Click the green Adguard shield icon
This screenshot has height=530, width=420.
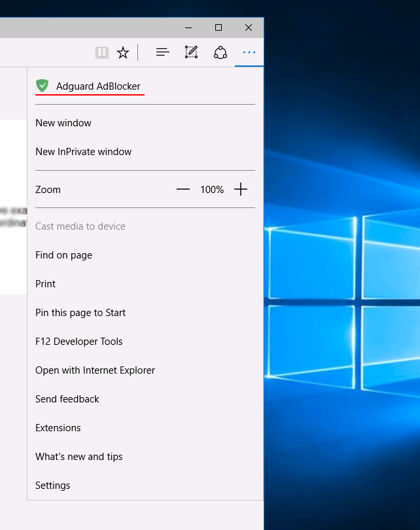(x=43, y=86)
